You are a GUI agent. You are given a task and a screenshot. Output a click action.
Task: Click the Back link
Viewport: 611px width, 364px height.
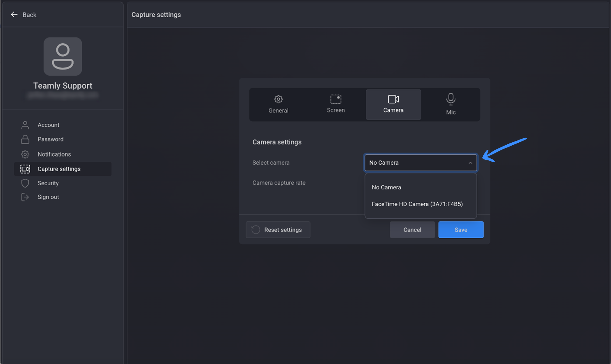point(23,15)
